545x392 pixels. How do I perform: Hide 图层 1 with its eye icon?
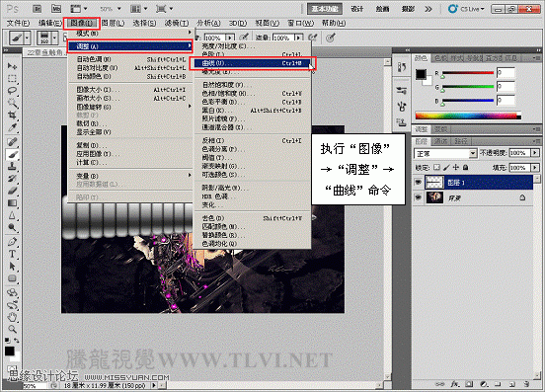pos(419,182)
